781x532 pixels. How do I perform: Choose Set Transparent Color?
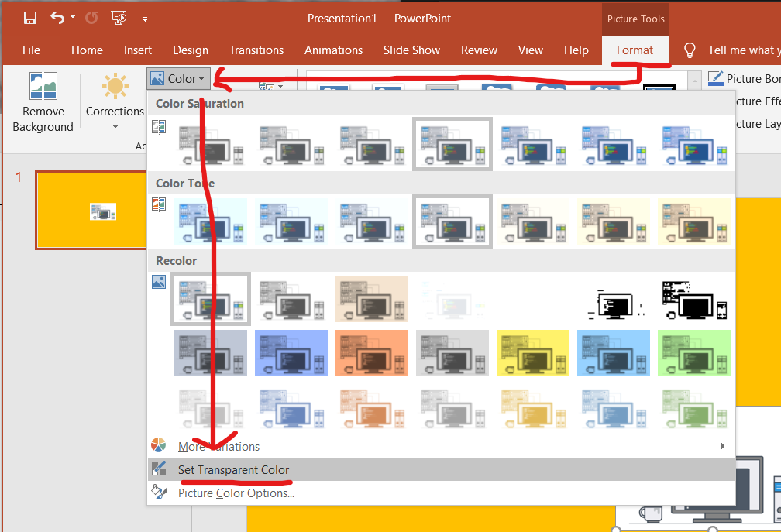pos(442,469)
